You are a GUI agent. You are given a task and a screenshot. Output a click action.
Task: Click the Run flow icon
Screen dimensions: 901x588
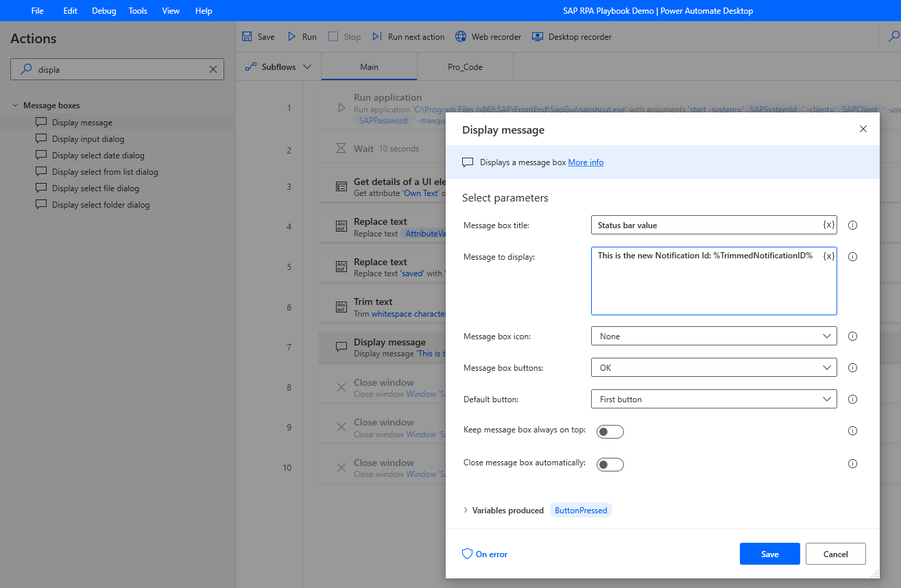pyautogui.click(x=291, y=36)
